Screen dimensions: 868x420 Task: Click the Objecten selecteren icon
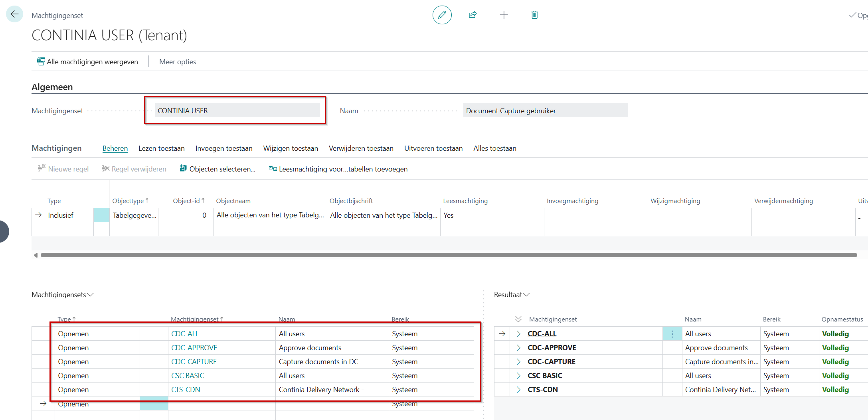tap(183, 169)
